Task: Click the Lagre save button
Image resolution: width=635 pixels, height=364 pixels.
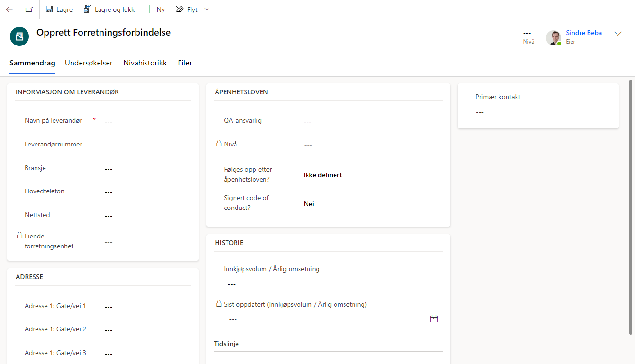Action: point(59,9)
